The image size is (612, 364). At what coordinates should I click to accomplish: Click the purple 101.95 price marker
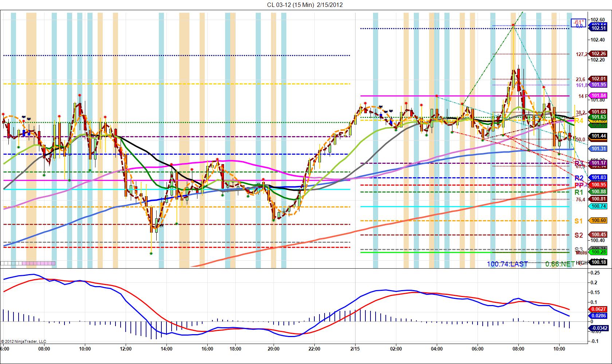(599, 85)
